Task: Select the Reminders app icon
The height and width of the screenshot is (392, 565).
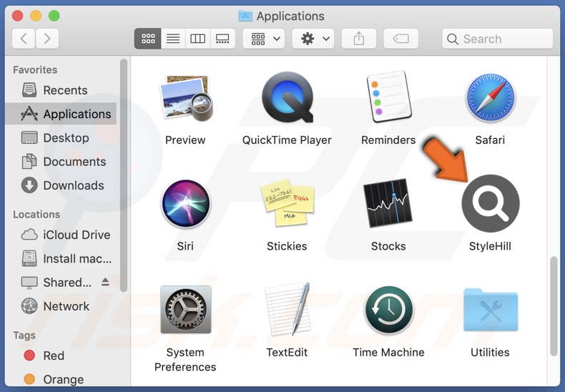Action: pos(389,97)
